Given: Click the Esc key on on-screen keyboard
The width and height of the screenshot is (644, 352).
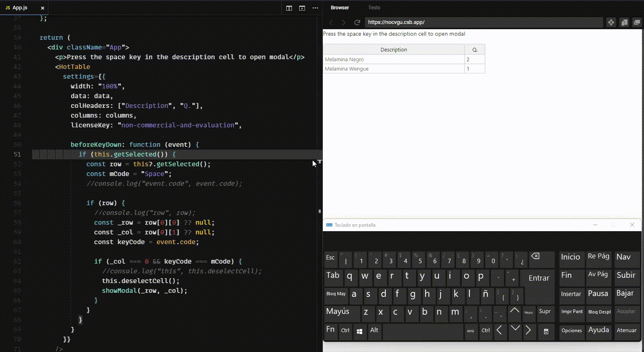Looking at the screenshot, I should coord(331,259).
